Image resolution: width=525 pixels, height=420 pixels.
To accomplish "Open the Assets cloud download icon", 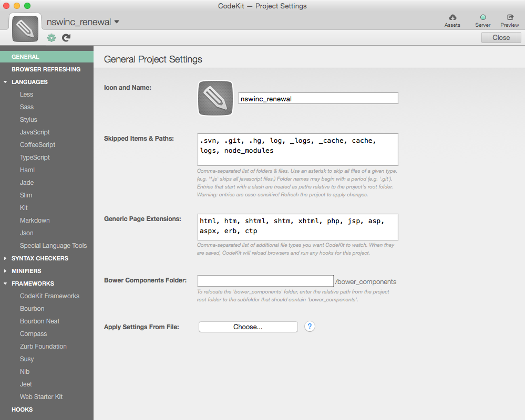I will 452,17.
